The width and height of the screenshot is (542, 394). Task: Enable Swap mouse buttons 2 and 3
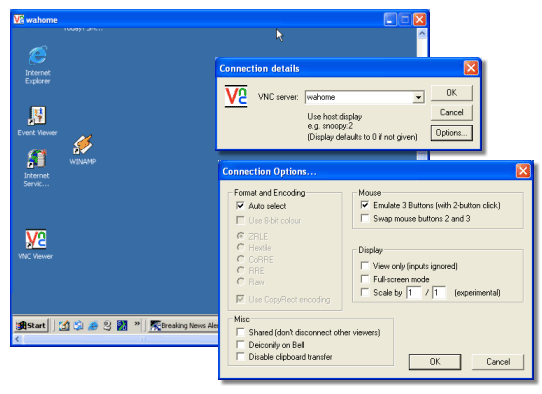[x=365, y=218]
